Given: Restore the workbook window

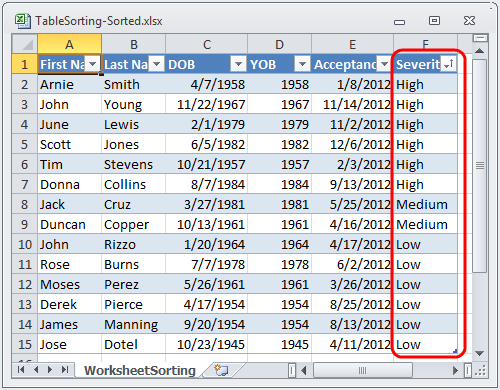Looking at the screenshot, I should click(x=434, y=21).
